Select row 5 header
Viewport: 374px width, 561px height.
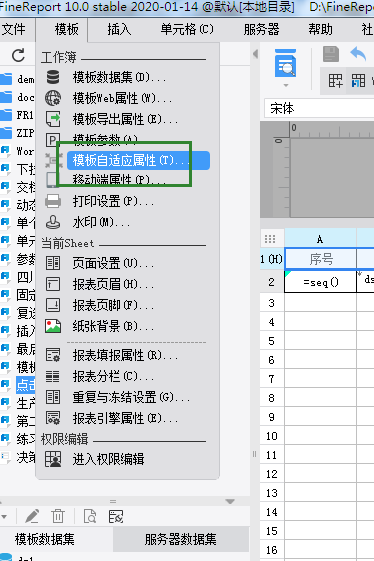click(x=272, y=341)
